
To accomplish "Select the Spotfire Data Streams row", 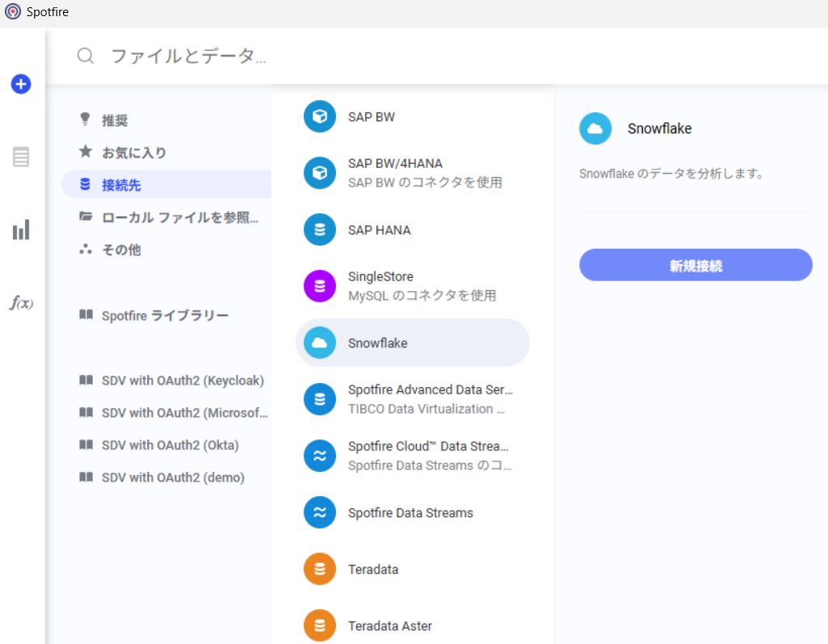I will (x=413, y=512).
